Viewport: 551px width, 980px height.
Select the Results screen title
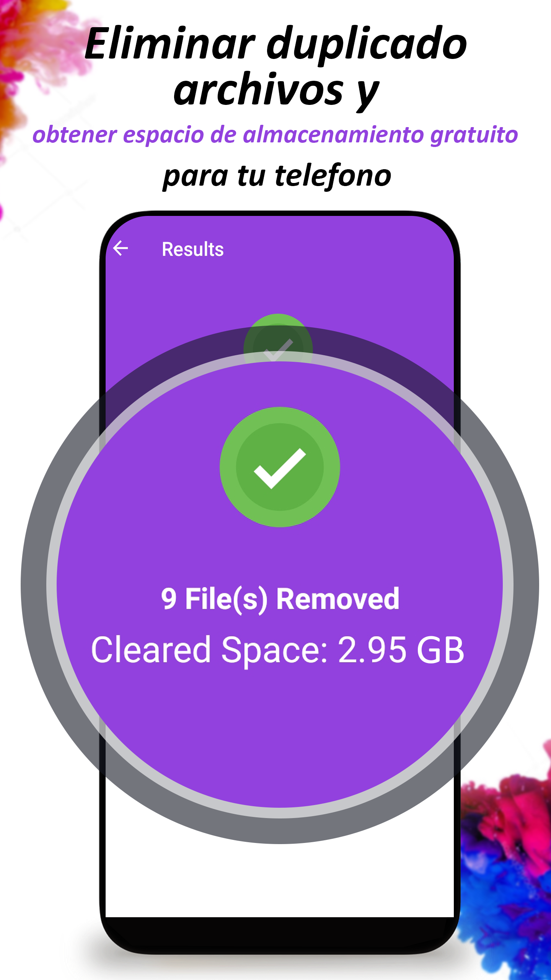[192, 249]
